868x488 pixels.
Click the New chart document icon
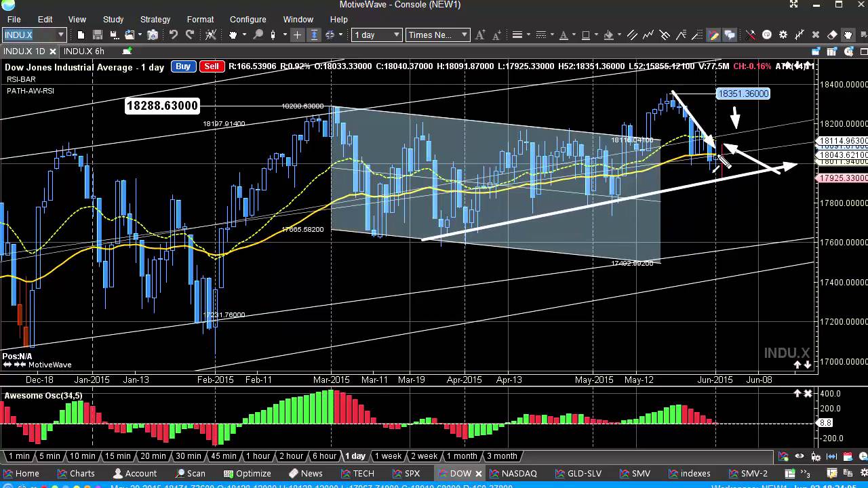coord(81,35)
